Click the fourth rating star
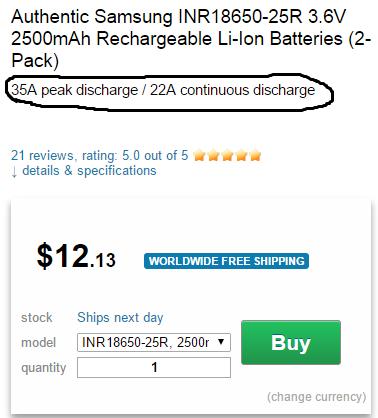 241,155
